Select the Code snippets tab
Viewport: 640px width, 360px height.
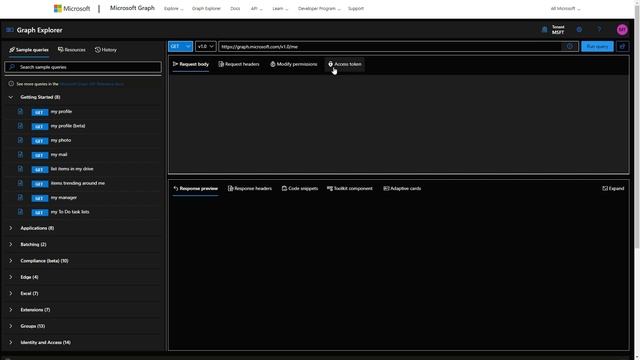[300, 189]
